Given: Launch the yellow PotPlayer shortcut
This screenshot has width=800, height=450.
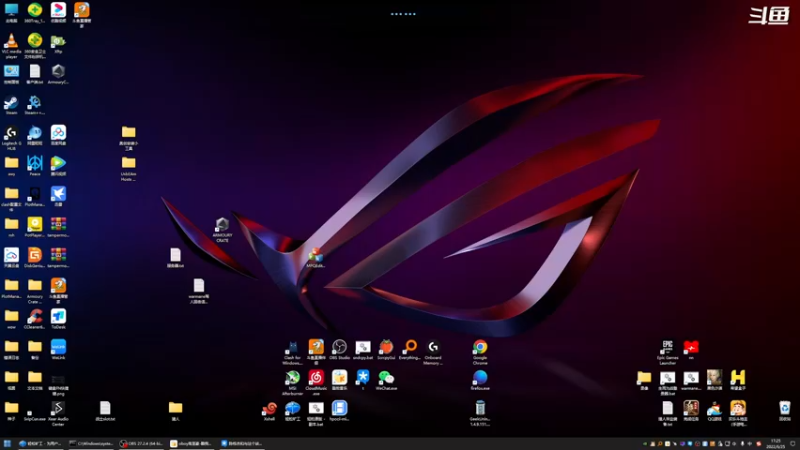Looking at the screenshot, I should (x=35, y=224).
